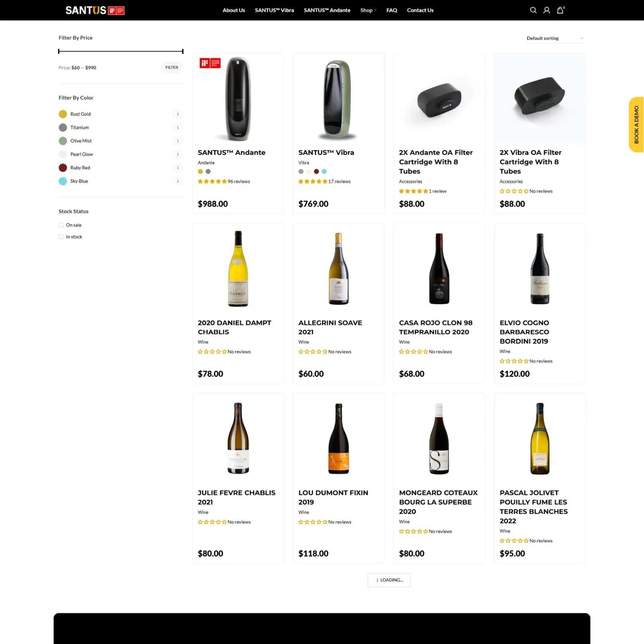Screen dimensions: 644x644
Task: Click the FILTER price button
Action: point(172,67)
